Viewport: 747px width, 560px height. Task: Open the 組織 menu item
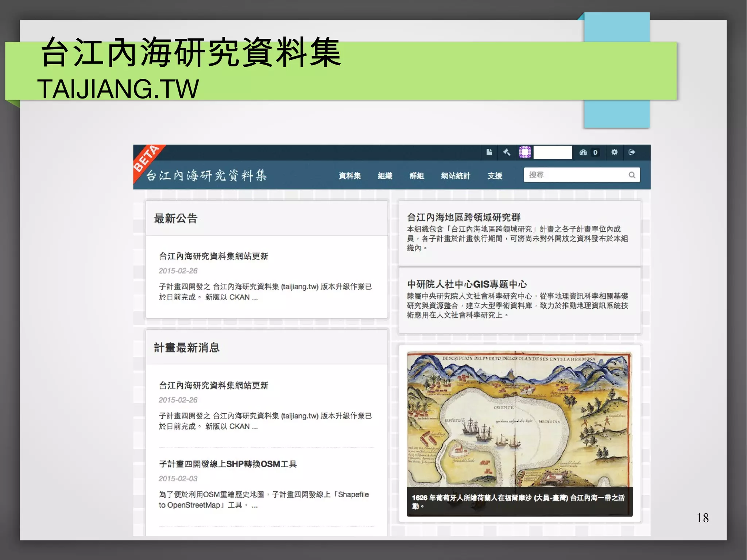coord(385,176)
